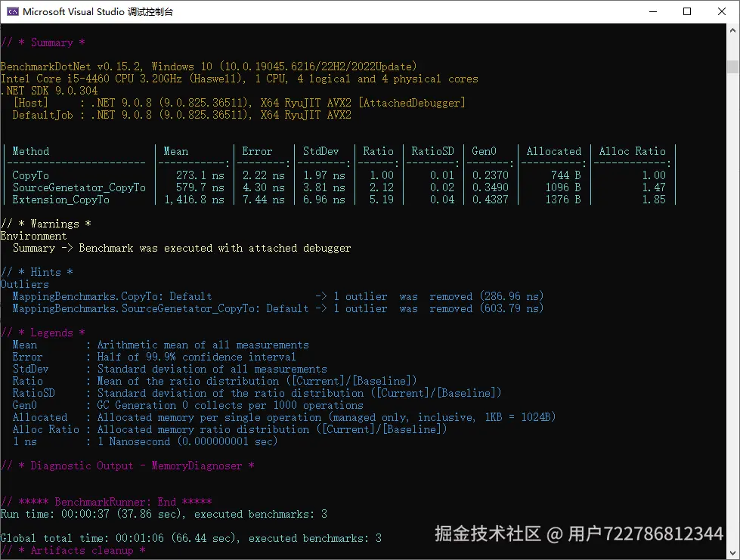Click the '// * Warnings *' heading
The image size is (740, 560).
pos(46,224)
